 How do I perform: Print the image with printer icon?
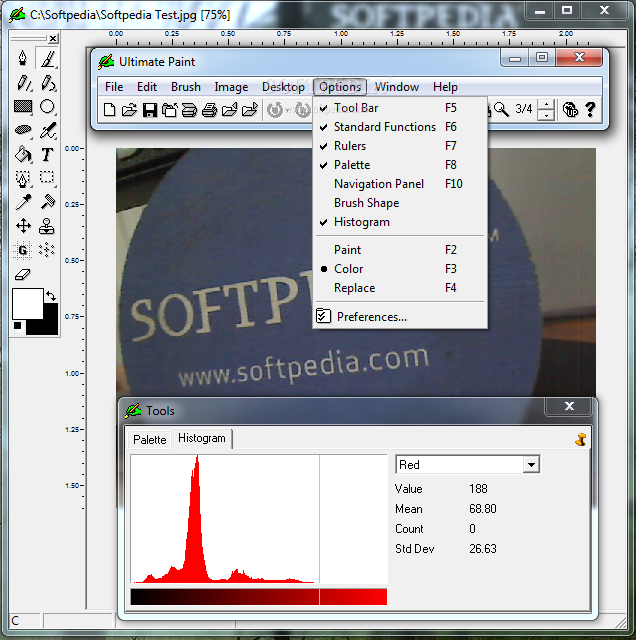click(209, 110)
